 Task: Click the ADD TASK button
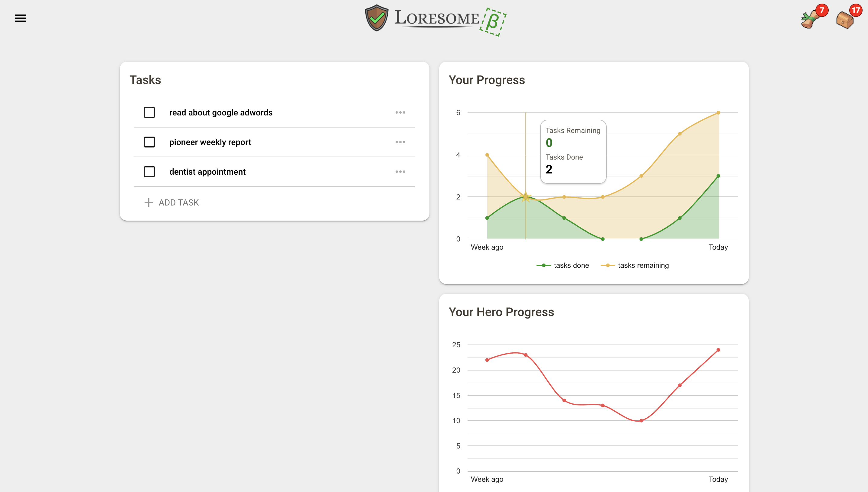[x=178, y=202]
